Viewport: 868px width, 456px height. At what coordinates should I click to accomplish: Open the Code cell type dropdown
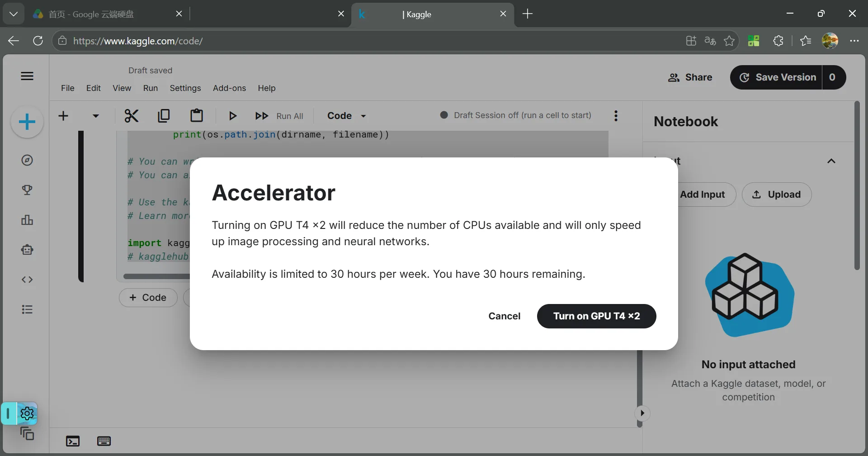click(x=347, y=116)
